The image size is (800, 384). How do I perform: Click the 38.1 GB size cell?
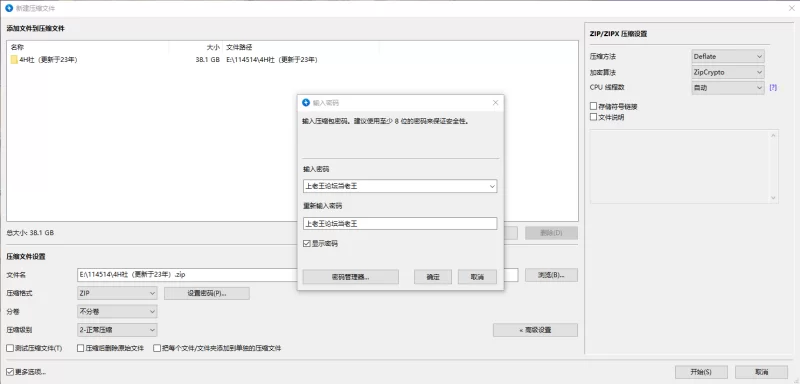point(208,60)
